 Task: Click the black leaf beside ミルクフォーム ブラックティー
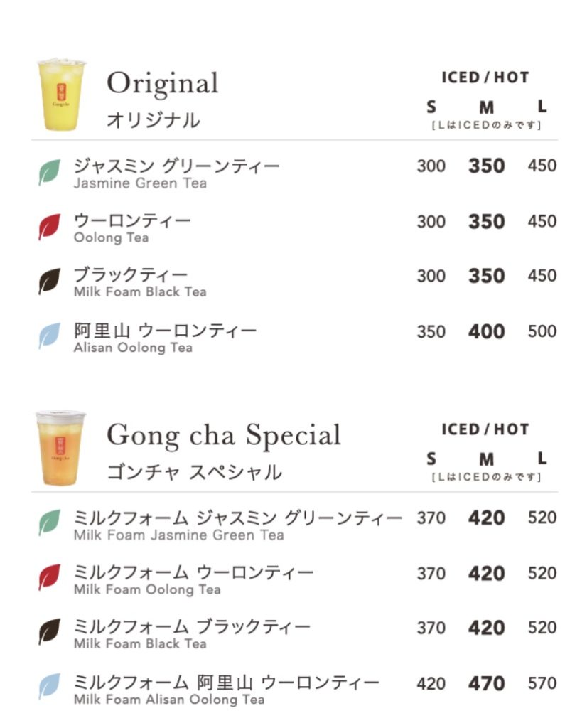point(49,631)
